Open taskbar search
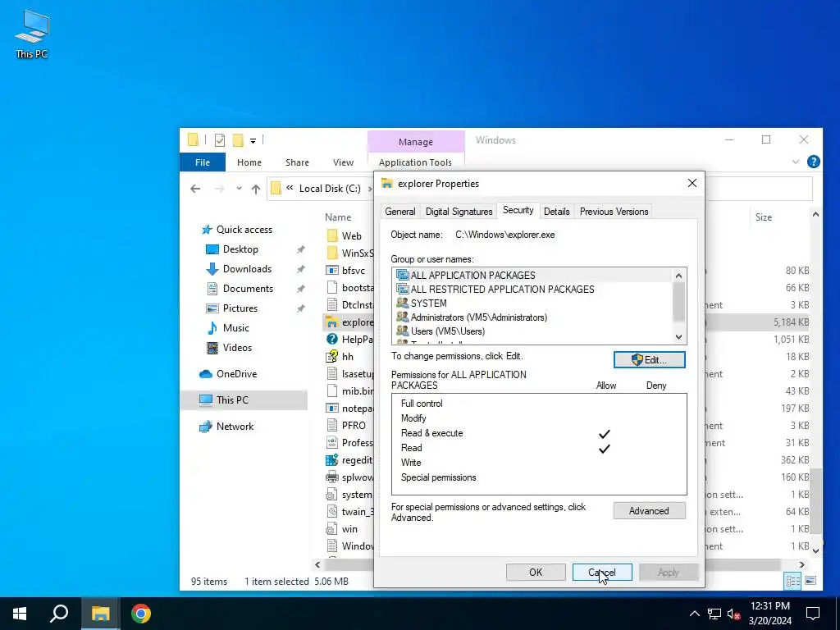Image resolution: width=840 pixels, height=630 pixels. tap(59, 614)
